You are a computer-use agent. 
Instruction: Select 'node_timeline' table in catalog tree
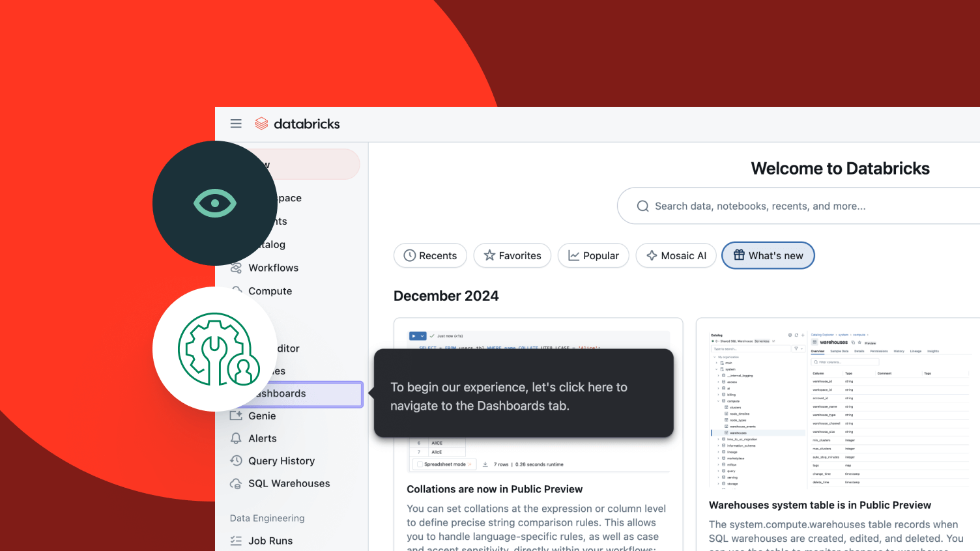pyautogui.click(x=739, y=414)
